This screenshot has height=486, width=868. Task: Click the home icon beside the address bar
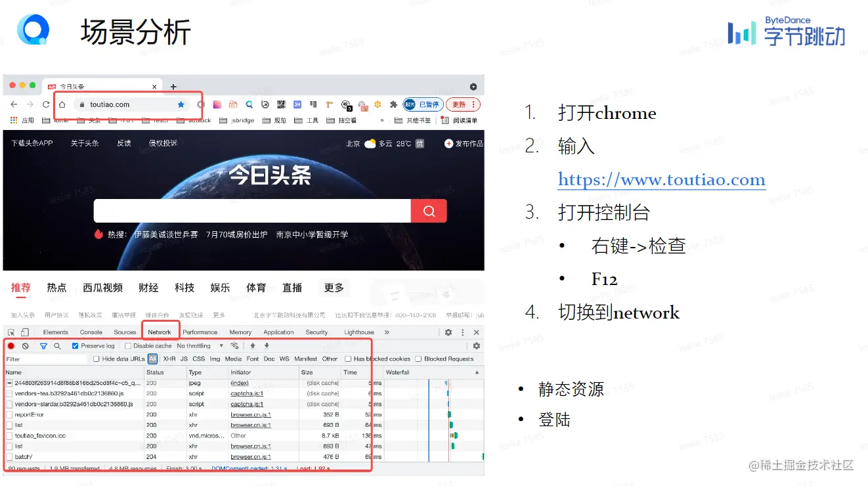pyautogui.click(x=62, y=104)
